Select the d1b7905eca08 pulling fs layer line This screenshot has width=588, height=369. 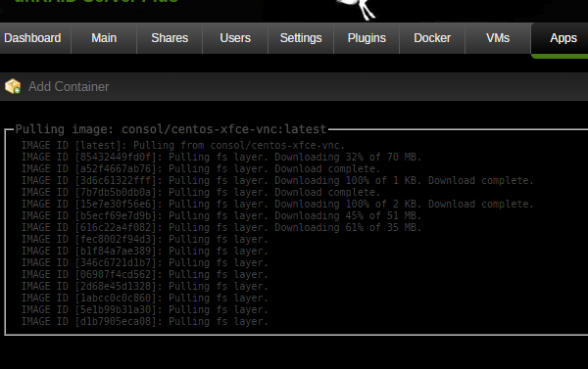click(x=145, y=321)
